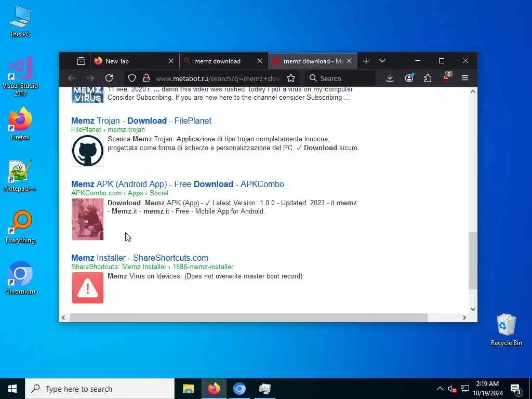Open the Extensions puzzle icon
Screen dimensions: 532x399
(428, 78)
